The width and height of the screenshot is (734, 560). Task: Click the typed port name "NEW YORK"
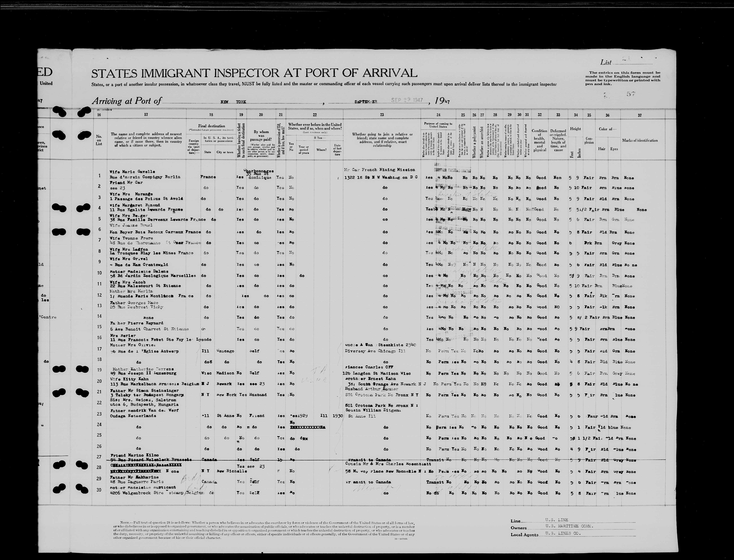(233, 102)
